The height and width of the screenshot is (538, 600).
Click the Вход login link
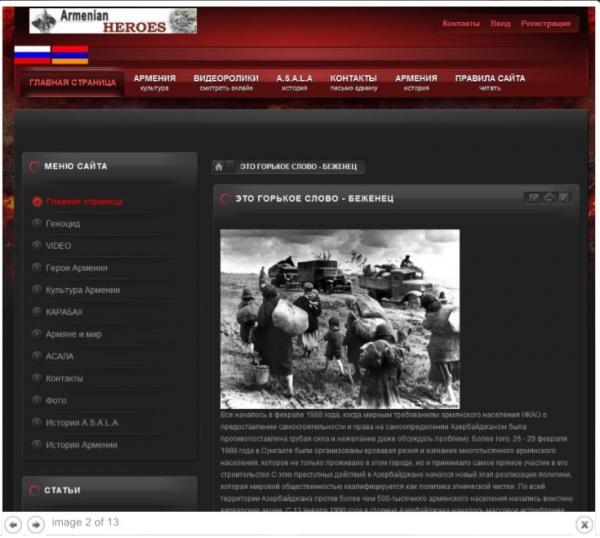tap(500, 23)
